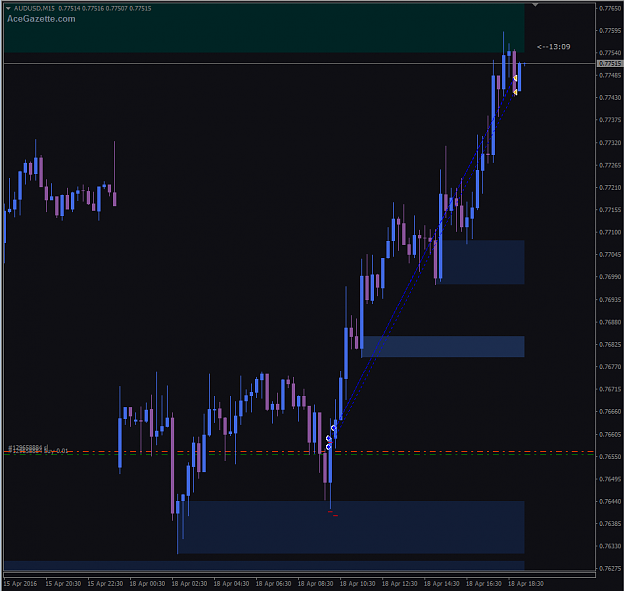Click the 18 Apr 18:30 time label
Viewport: 625px width, 591px height.
click(x=526, y=583)
